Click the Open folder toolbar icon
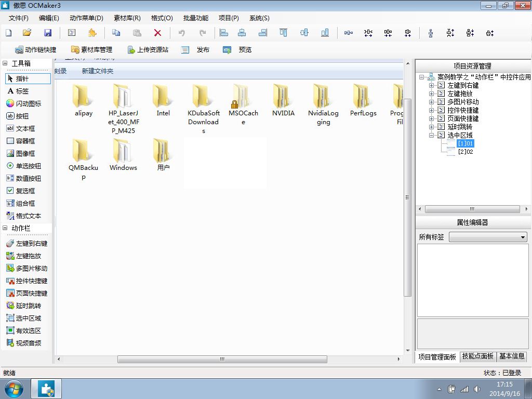Screen dimensions: 532x399 pos(27,33)
